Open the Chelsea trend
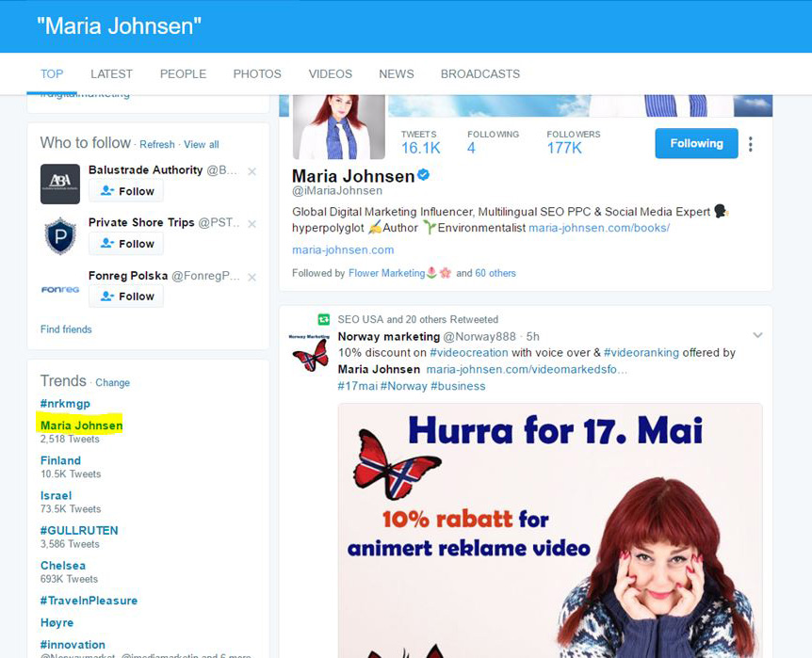 click(x=63, y=566)
